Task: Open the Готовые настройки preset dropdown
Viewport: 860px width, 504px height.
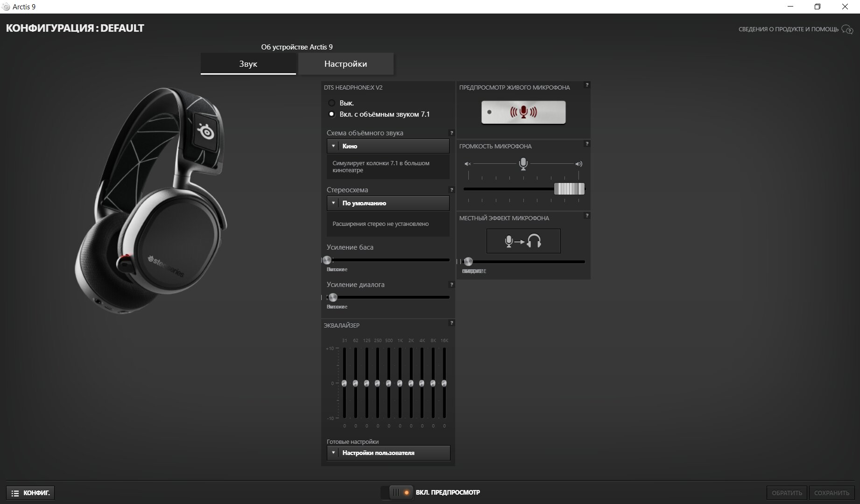Action: (388, 453)
